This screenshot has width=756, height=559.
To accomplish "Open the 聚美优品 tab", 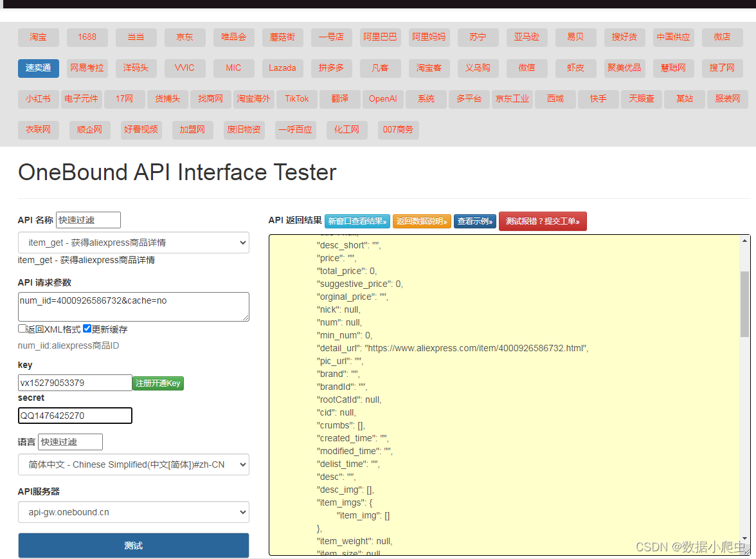I will tap(624, 68).
